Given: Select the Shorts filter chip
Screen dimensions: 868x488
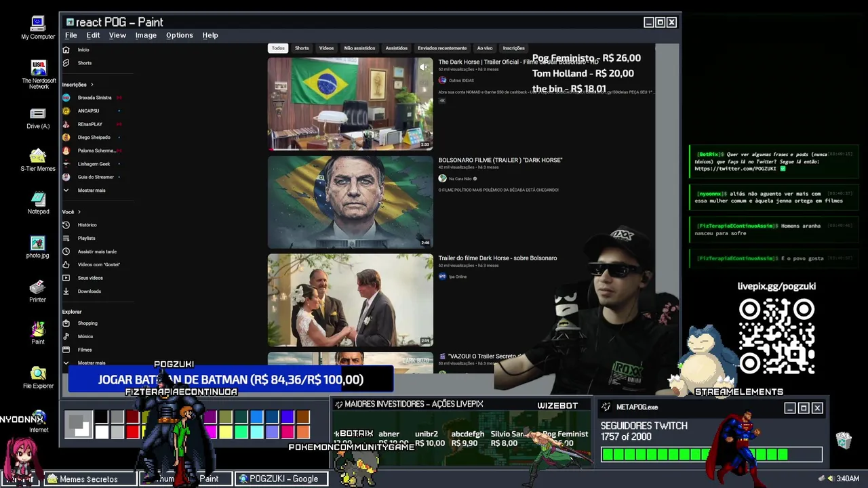Looking at the screenshot, I should [302, 48].
